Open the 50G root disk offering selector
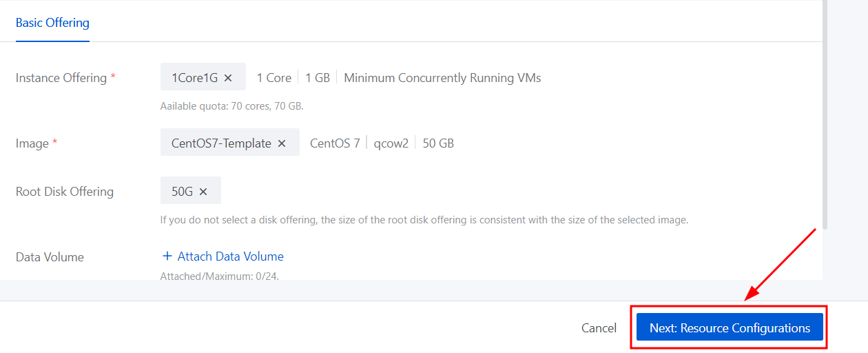The height and width of the screenshot is (353, 868). (x=182, y=192)
